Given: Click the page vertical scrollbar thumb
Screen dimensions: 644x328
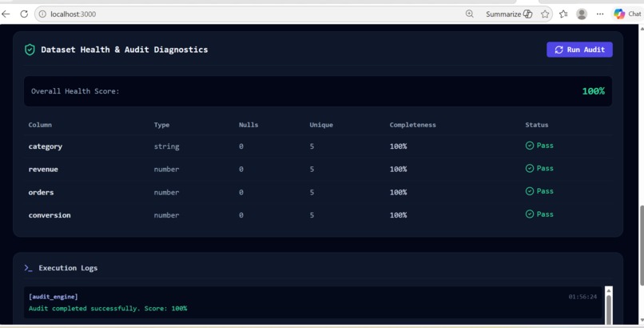Looking at the screenshot, I should coord(641,245).
